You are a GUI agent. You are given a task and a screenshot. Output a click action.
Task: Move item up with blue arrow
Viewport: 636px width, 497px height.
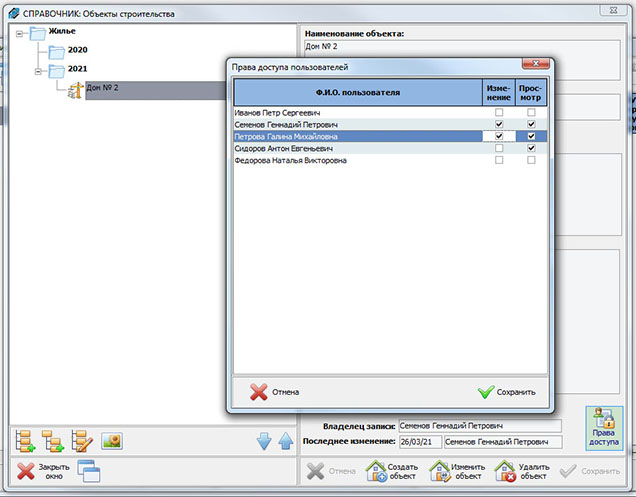284,441
